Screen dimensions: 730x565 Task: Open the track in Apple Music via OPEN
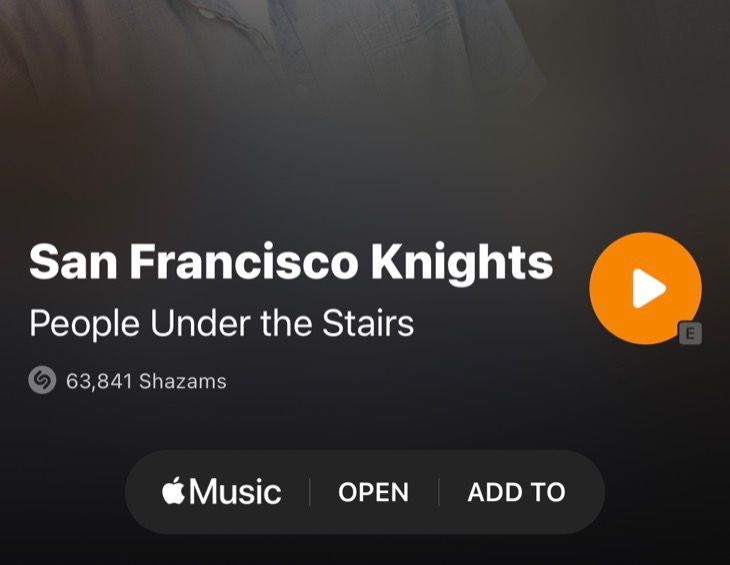(x=373, y=492)
